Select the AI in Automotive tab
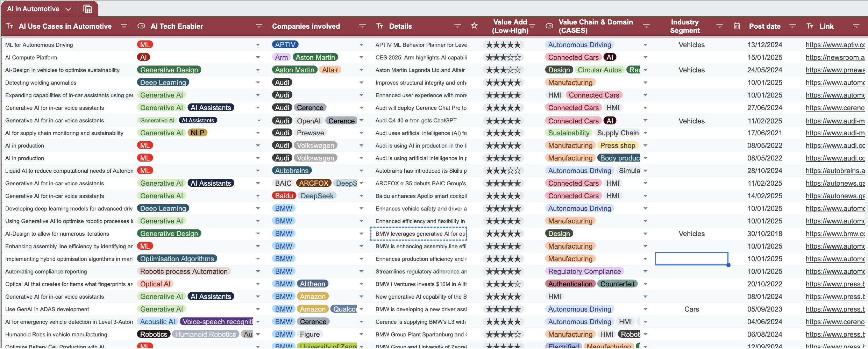This screenshot has width=868, height=349. [x=33, y=9]
